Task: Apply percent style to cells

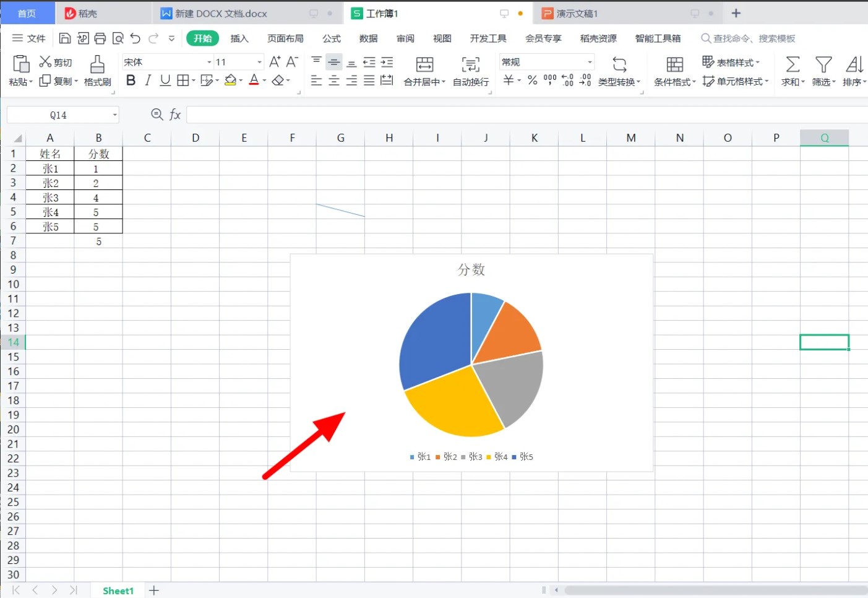Action: pyautogui.click(x=532, y=80)
